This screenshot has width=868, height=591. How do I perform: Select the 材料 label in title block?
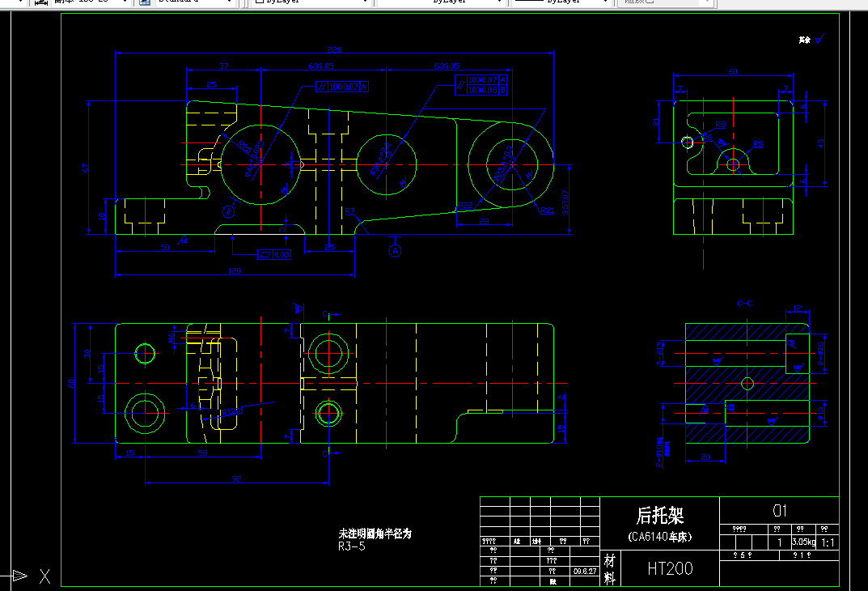pos(609,569)
